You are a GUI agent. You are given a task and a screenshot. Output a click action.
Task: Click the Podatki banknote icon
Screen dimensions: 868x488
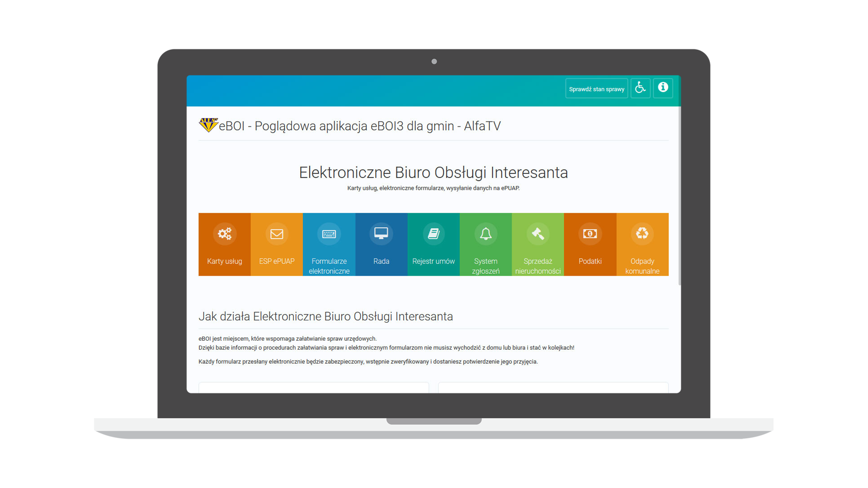[590, 234]
